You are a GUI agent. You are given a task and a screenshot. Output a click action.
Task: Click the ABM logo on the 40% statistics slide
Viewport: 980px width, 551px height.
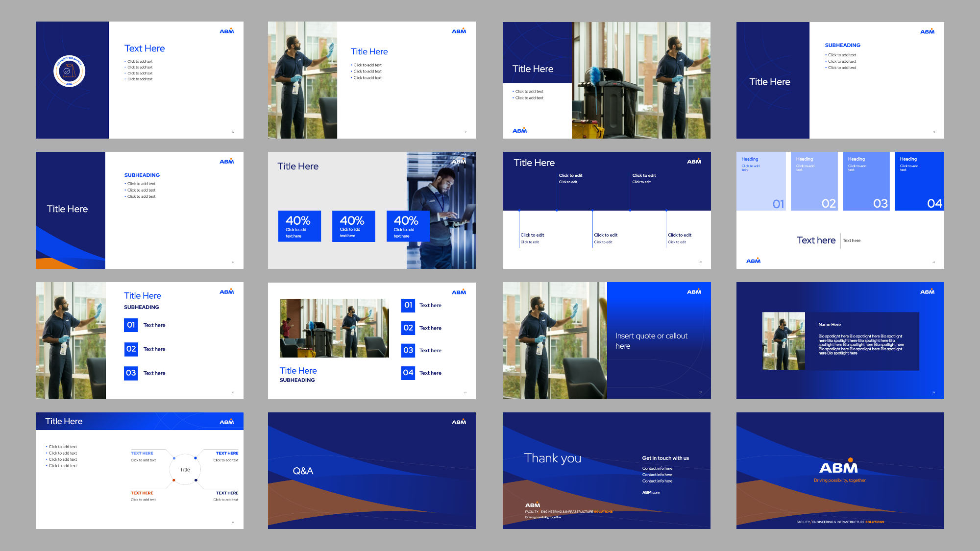click(459, 161)
